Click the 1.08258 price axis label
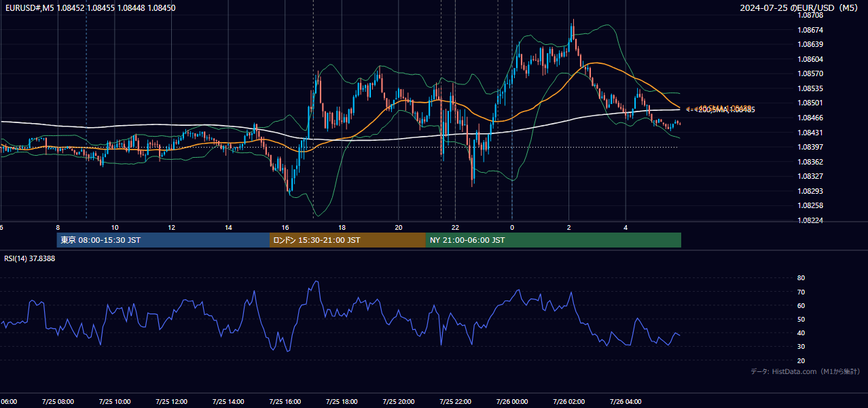Viewport: 868px width, 408px height. pos(810,205)
